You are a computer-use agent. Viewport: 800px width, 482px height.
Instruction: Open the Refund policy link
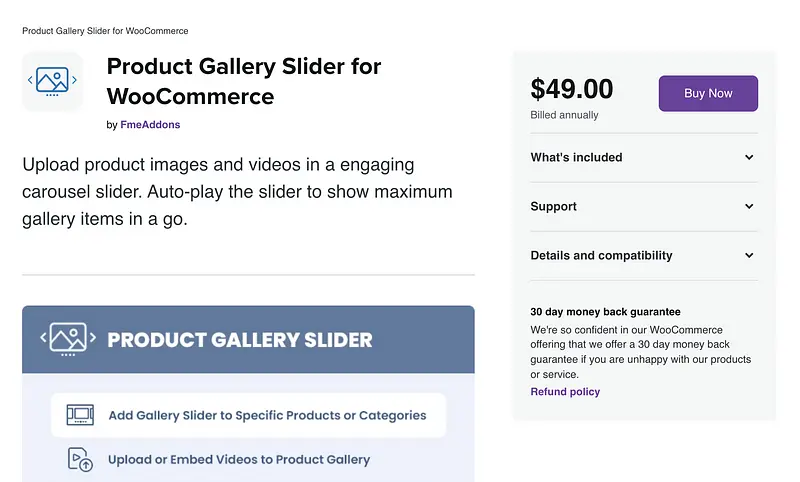pos(565,392)
